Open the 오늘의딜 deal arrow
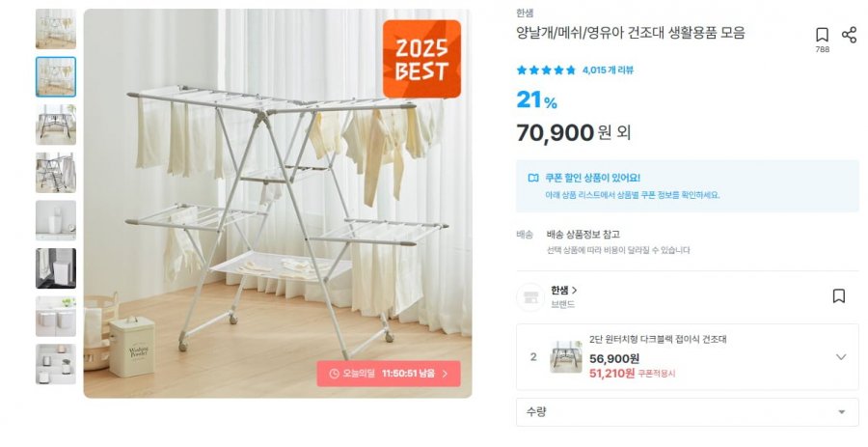Image resolution: width=868 pixels, height=447 pixels. tap(445, 374)
